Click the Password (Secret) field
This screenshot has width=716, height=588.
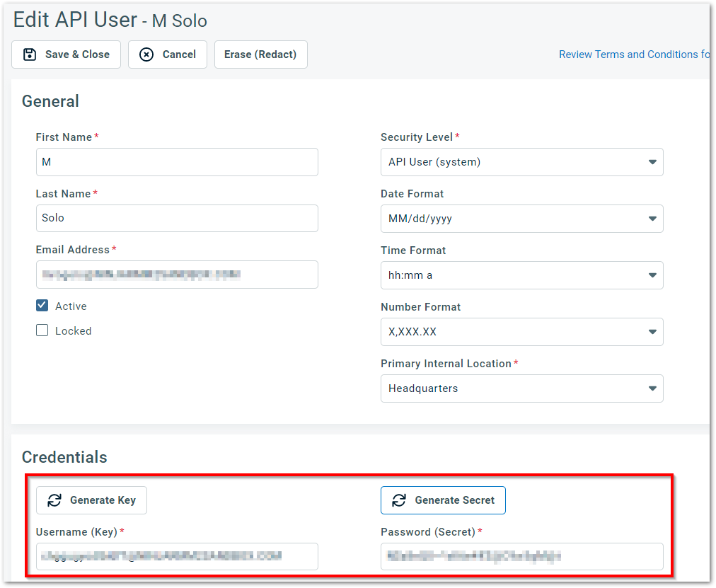pos(522,557)
